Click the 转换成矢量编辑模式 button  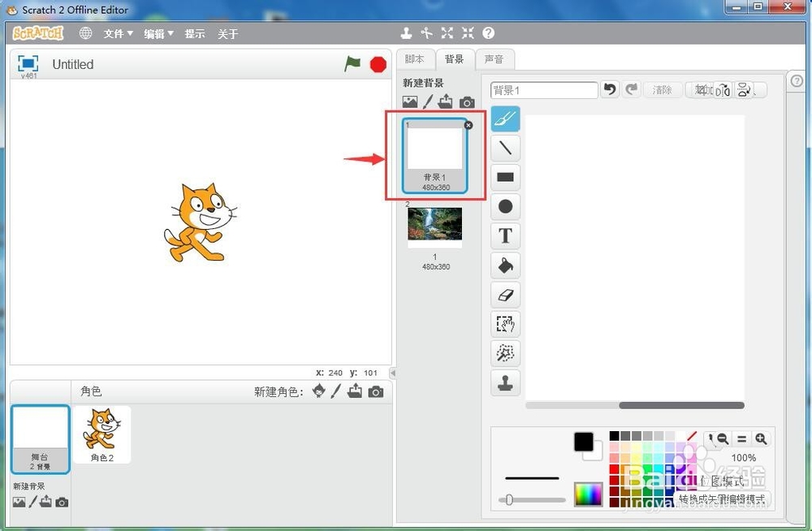[722, 499]
